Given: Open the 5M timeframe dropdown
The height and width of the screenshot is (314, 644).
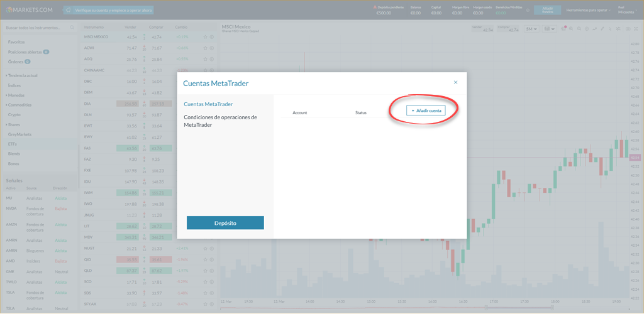Looking at the screenshot, I should [532, 29].
